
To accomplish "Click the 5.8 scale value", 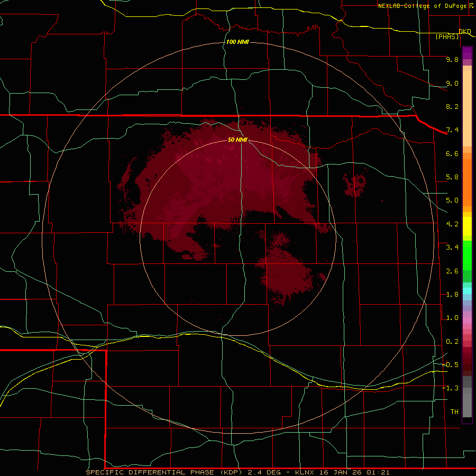I will click(x=452, y=177).
